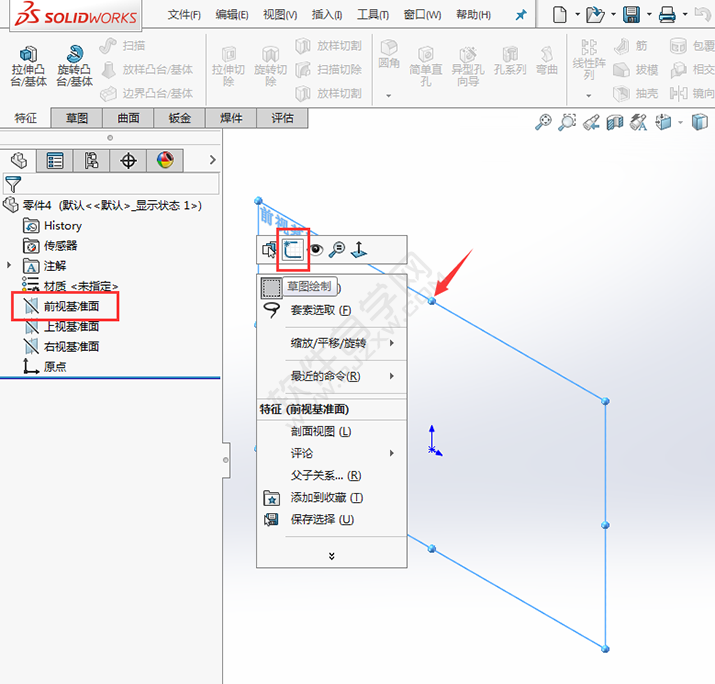Click the Normal To view icon
This screenshot has height=684, width=715.
[359, 250]
